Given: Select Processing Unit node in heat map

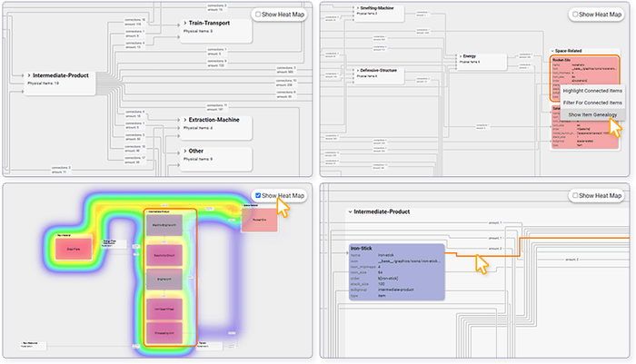Looking at the screenshot, I should 164,333.
